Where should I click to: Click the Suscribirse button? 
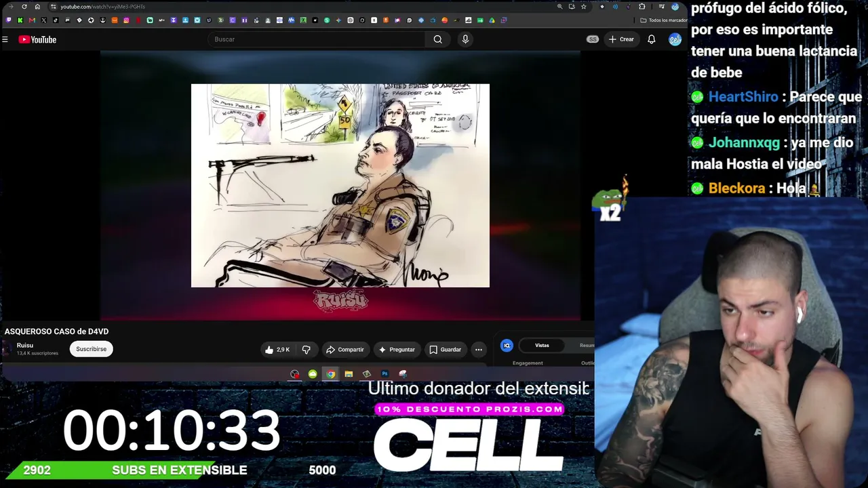tap(91, 349)
